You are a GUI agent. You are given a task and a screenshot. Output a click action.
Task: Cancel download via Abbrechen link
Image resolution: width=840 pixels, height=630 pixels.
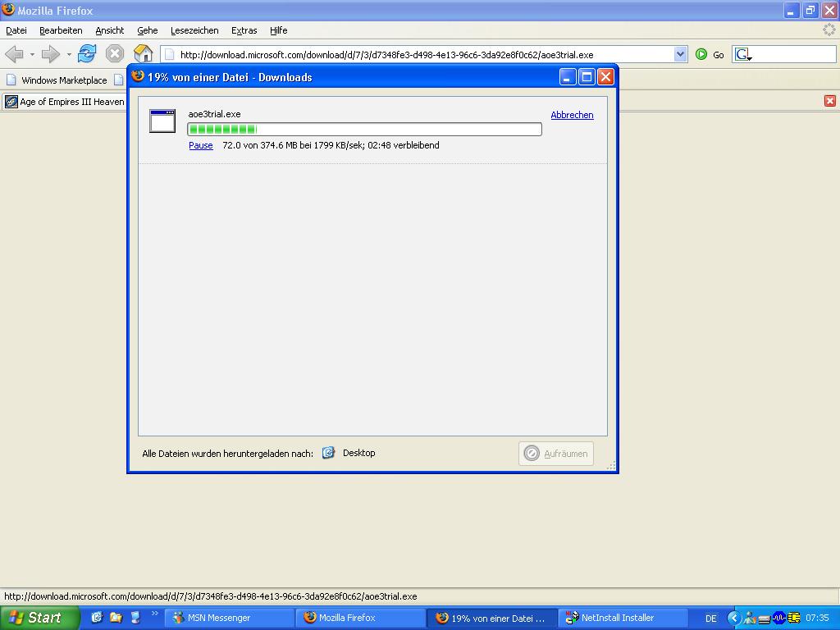pyautogui.click(x=572, y=115)
